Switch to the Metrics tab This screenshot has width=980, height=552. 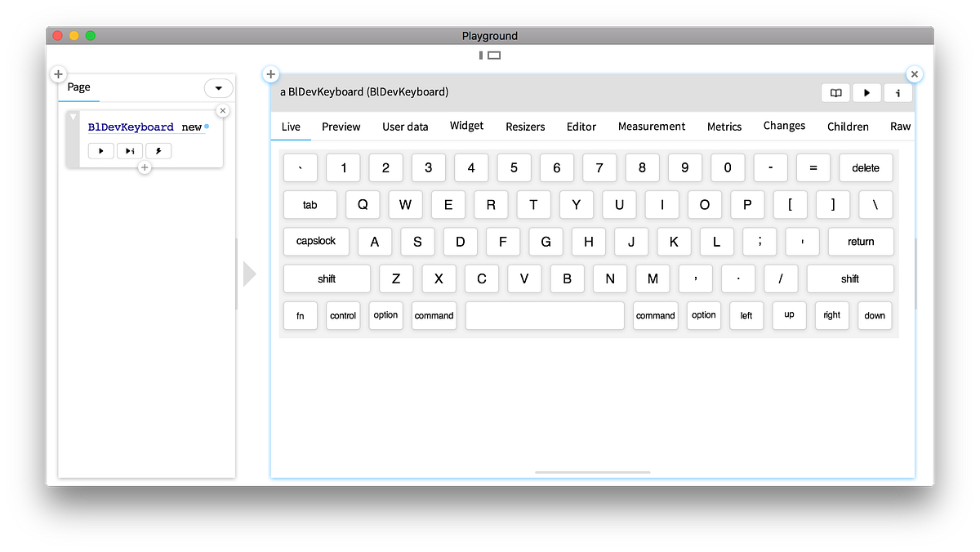724,127
